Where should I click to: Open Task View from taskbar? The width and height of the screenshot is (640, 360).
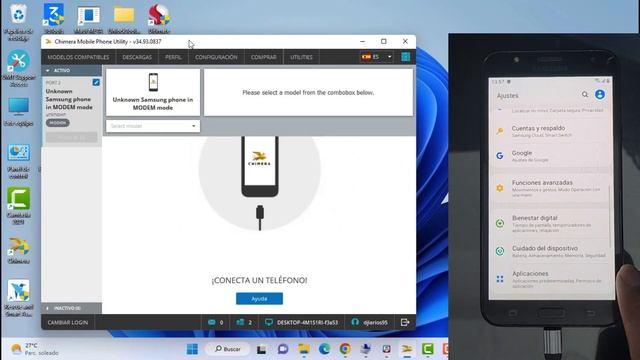[262, 349]
